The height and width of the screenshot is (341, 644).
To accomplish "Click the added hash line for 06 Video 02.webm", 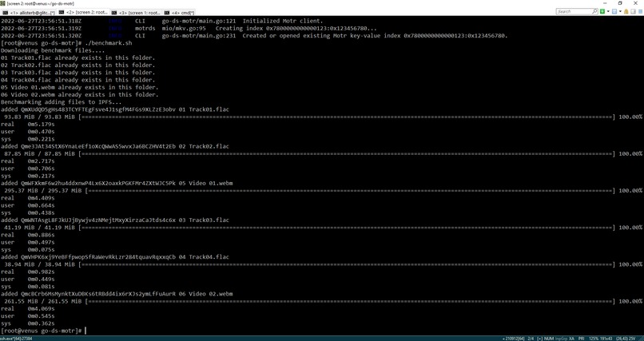I will tap(117, 294).
